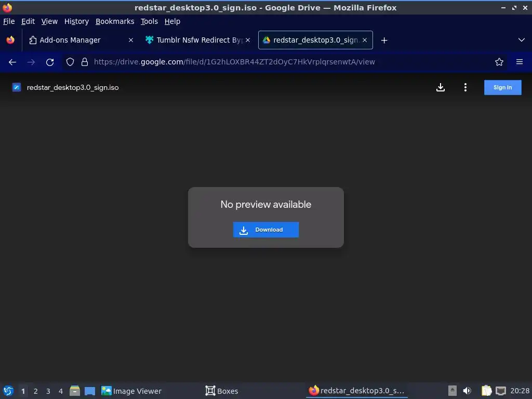The image size is (532, 399).
Task: Open the Bookmarks menu
Action: (x=115, y=21)
